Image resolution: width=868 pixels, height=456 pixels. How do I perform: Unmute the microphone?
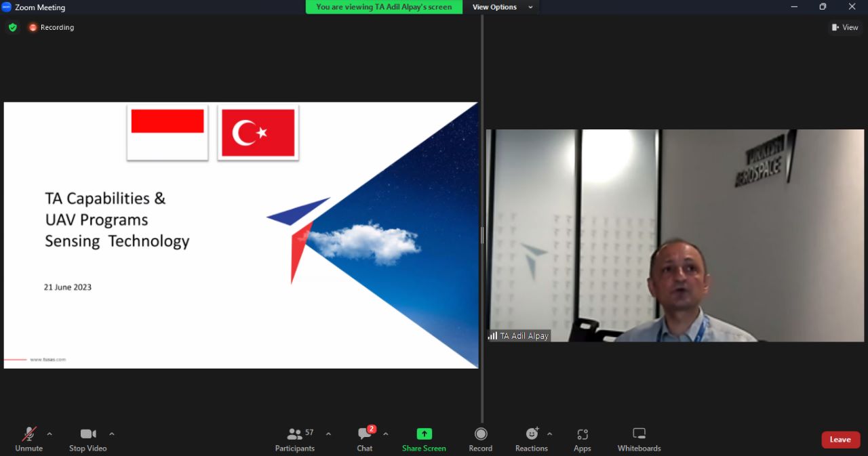coord(28,439)
